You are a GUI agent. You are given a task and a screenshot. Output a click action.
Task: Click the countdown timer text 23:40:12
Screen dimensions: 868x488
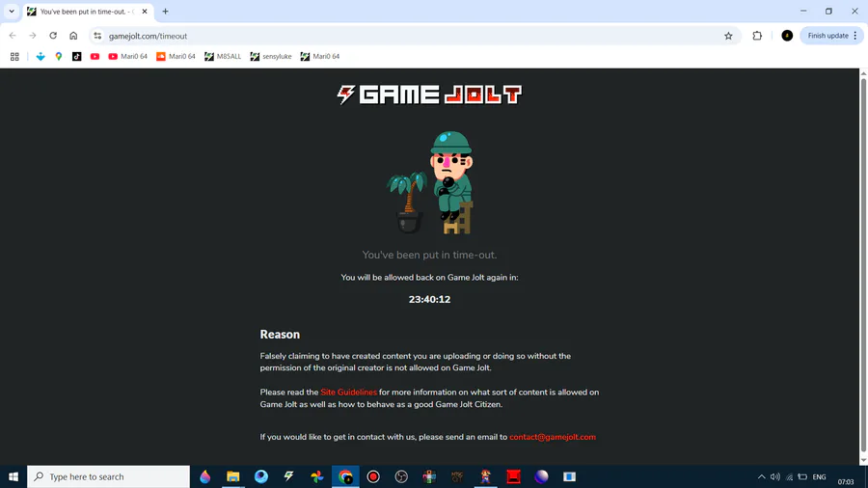point(429,299)
